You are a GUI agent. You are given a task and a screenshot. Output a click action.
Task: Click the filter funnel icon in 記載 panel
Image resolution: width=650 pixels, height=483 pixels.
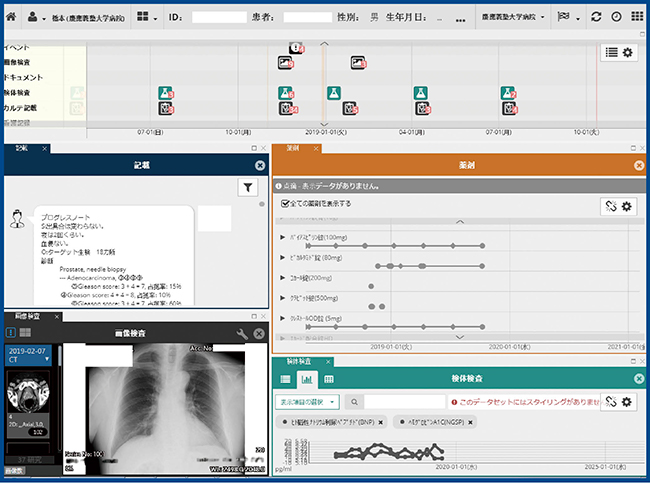pyautogui.click(x=248, y=187)
